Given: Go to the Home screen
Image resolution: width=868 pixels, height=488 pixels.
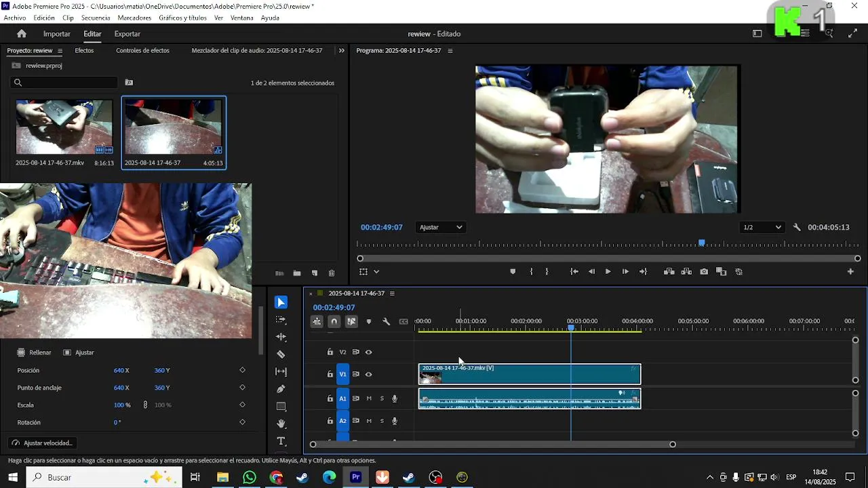Looking at the screenshot, I should point(22,34).
